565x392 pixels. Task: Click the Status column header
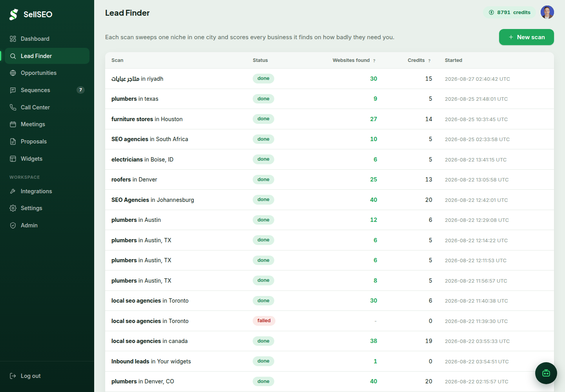click(x=260, y=60)
